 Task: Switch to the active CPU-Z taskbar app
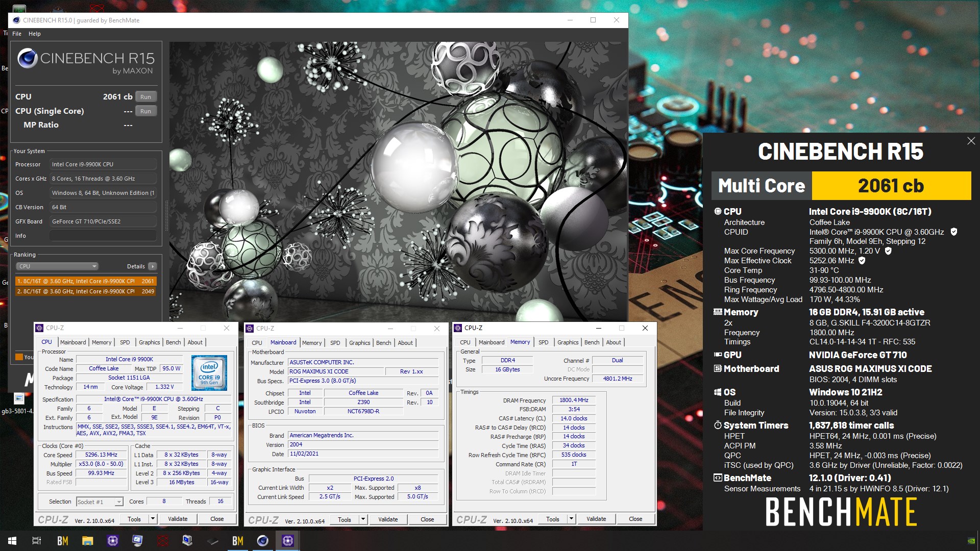click(288, 541)
